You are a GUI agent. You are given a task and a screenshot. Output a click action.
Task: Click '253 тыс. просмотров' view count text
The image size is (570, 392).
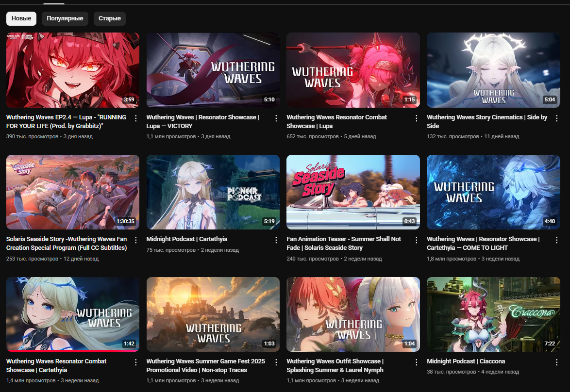point(32,259)
